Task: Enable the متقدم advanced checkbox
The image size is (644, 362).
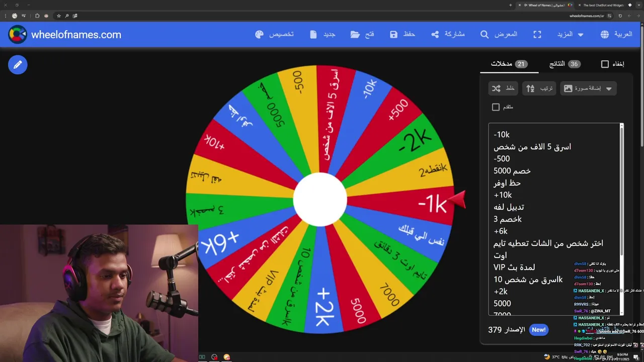Action: [496, 107]
